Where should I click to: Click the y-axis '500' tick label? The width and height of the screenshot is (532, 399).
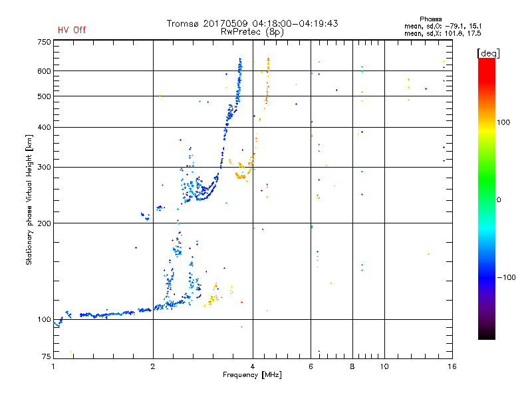tap(44, 96)
